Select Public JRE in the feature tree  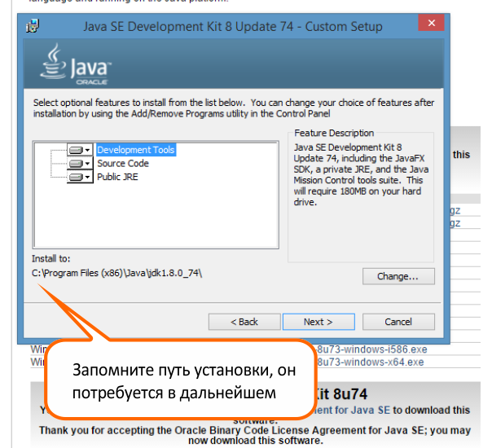point(117,177)
